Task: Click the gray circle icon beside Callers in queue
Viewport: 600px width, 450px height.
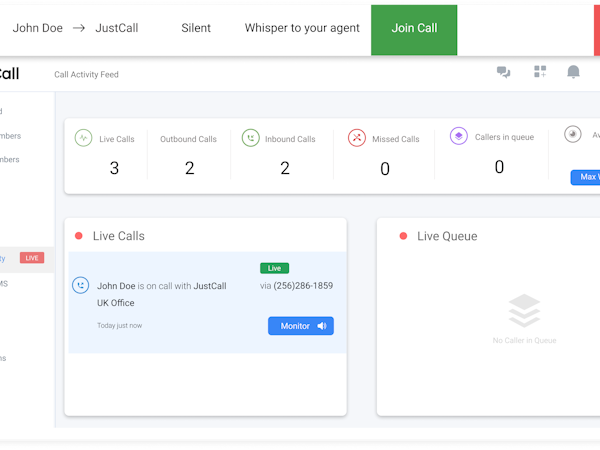Action: (573, 134)
